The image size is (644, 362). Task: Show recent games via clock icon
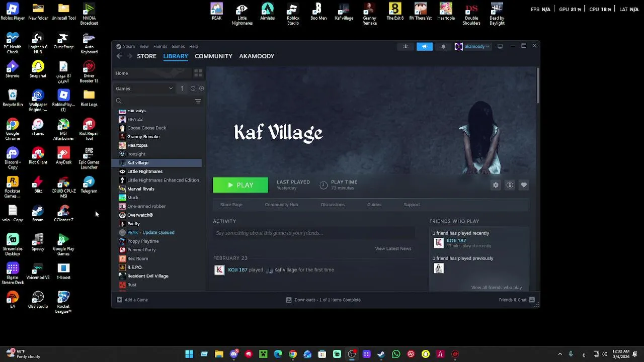click(193, 88)
